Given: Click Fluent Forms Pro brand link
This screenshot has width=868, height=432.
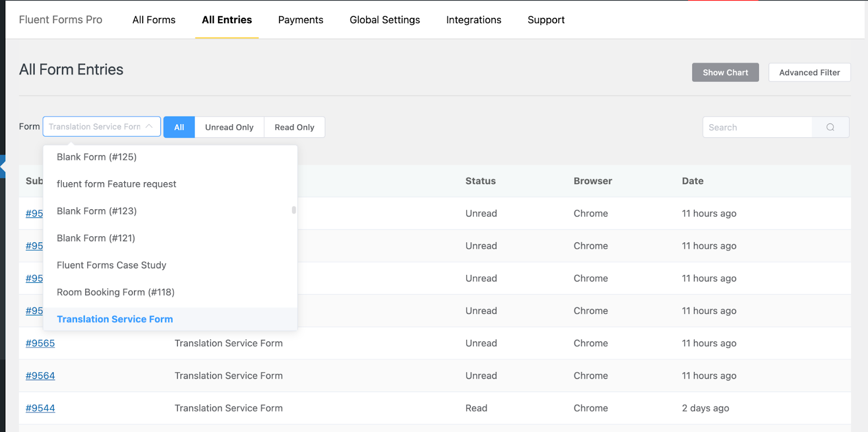Looking at the screenshot, I should click(61, 20).
